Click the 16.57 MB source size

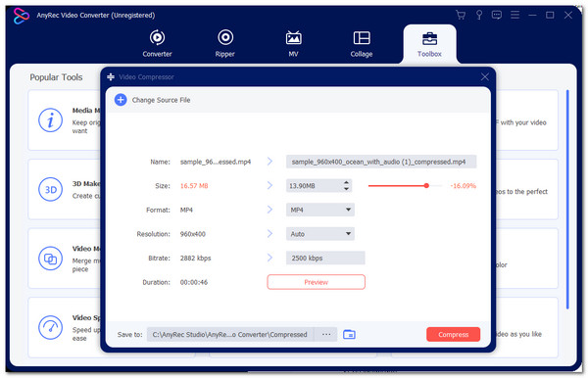[x=194, y=185]
